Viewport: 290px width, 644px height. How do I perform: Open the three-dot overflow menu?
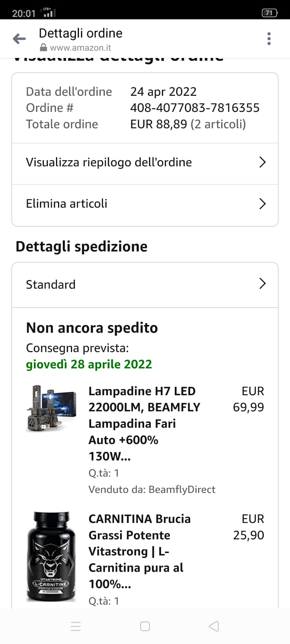click(269, 39)
